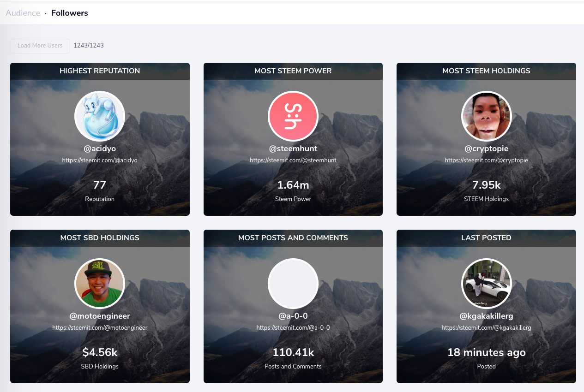The image size is (584, 392).
Task: Click the @steemhunt username
Action: [x=293, y=149]
